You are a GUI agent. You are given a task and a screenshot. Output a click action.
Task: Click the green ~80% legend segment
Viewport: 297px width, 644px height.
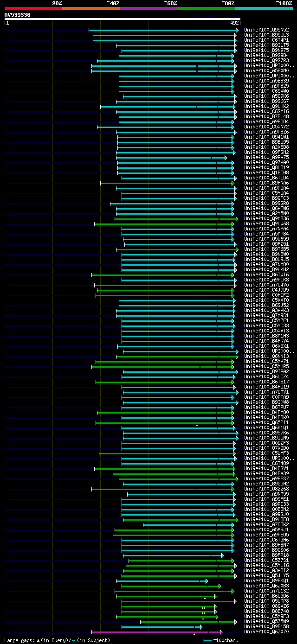[206, 8]
